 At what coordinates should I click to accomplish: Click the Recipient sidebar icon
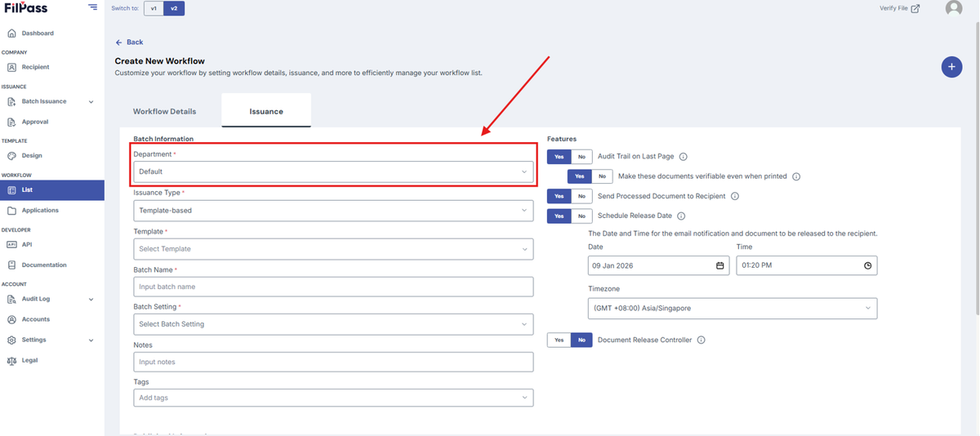click(x=11, y=67)
